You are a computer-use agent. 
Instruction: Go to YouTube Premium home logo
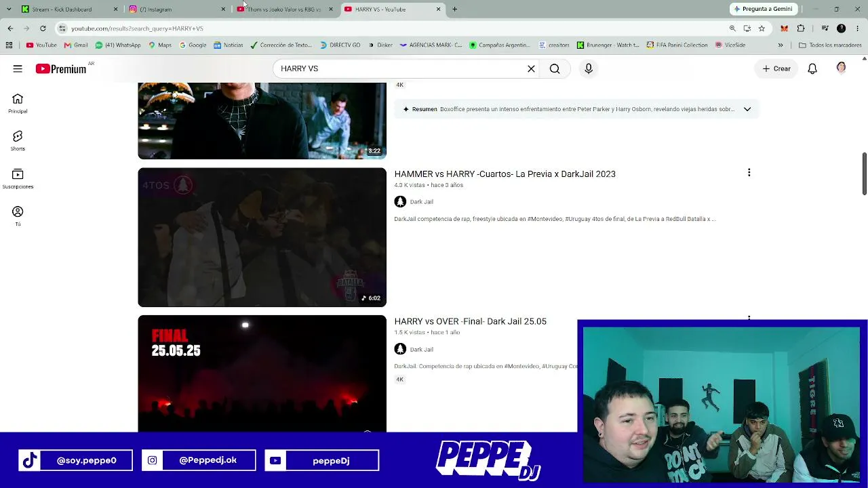[61, 68]
